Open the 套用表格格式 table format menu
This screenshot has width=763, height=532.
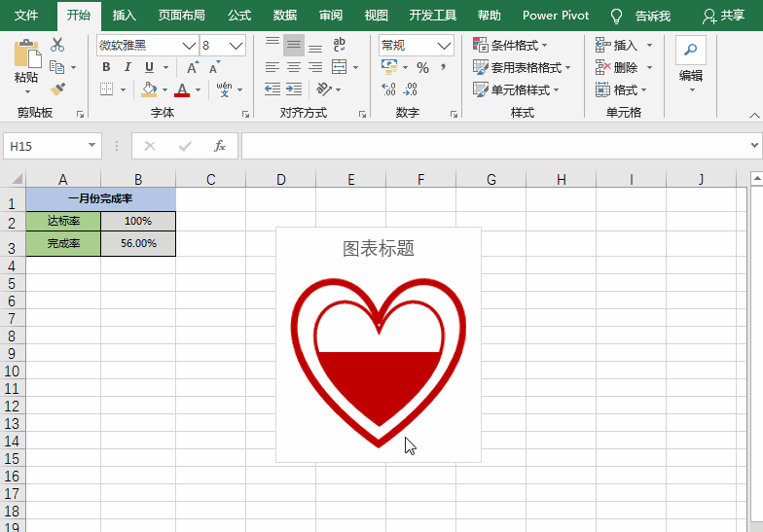[522, 68]
